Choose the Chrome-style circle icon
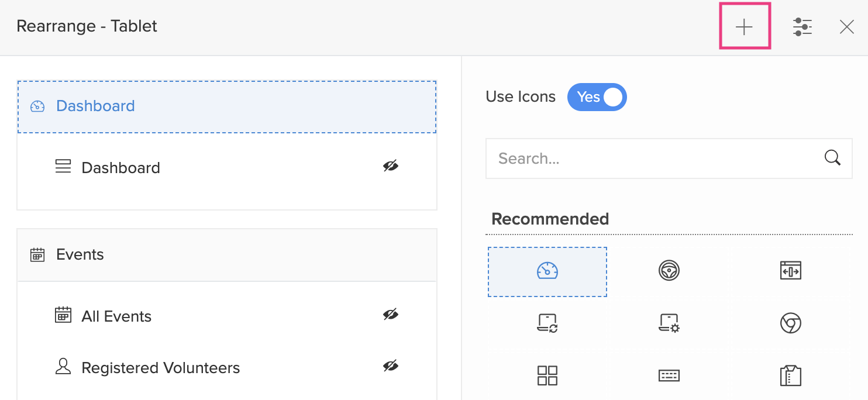The width and height of the screenshot is (868, 400). 790,323
